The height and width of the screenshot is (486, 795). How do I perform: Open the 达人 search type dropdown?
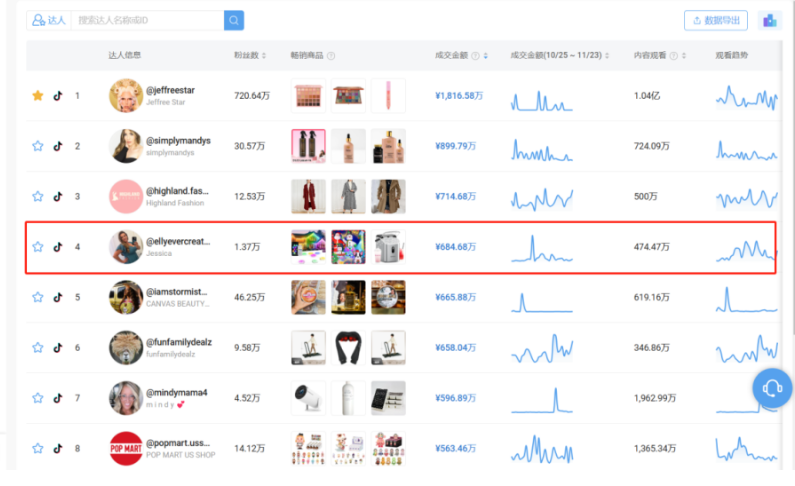point(48,20)
